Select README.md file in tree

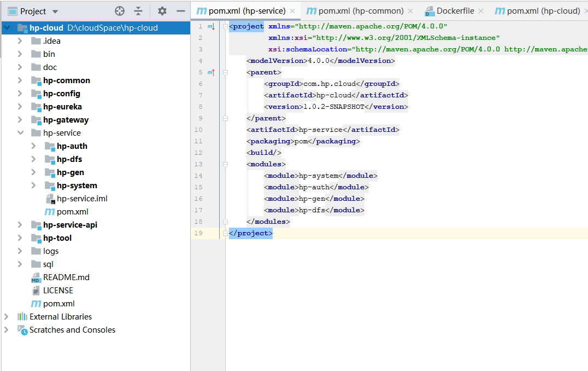click(66, 277)
